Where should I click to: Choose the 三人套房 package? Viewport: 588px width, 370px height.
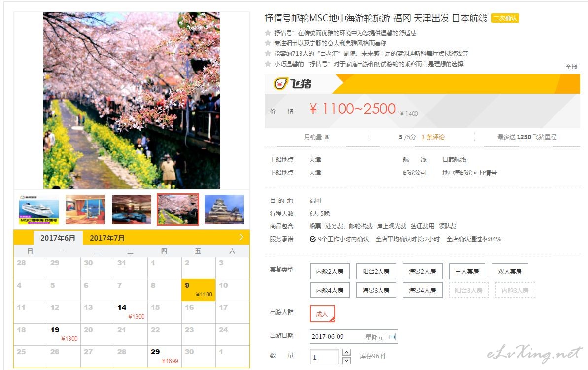pyautogui.click(x=467, y=271)
